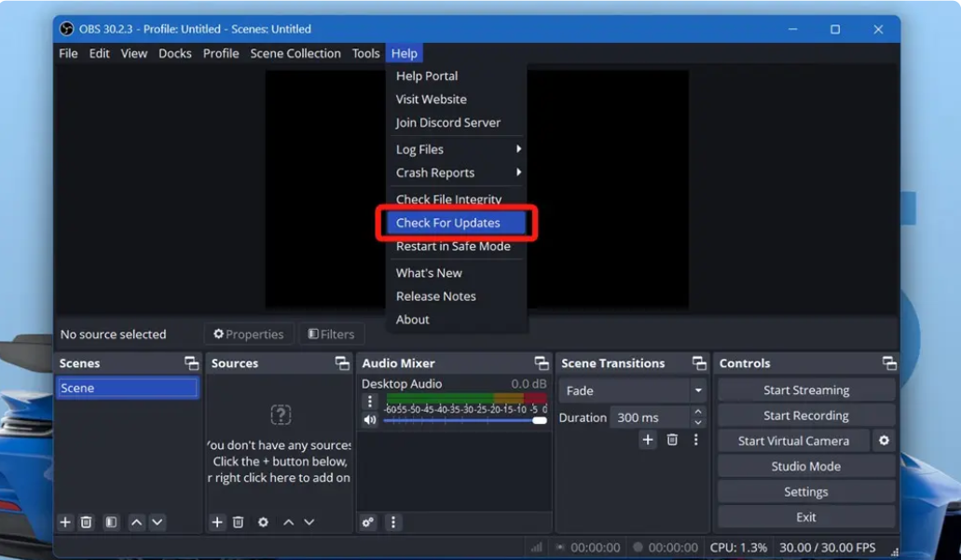This screenshot has height=560, width=961.
Task: Click the Start Streaming button
Action: click(x=806, y=390)
